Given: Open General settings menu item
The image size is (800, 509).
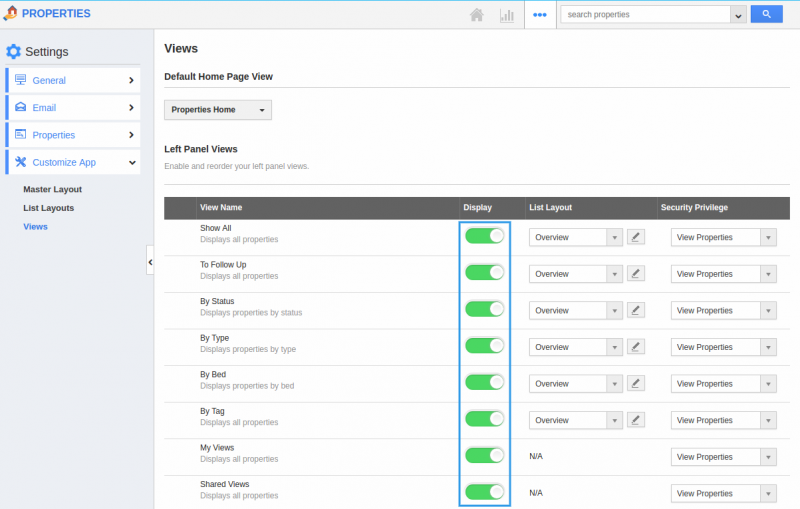Looking at the screenshot, I should (x=73, y=81).
